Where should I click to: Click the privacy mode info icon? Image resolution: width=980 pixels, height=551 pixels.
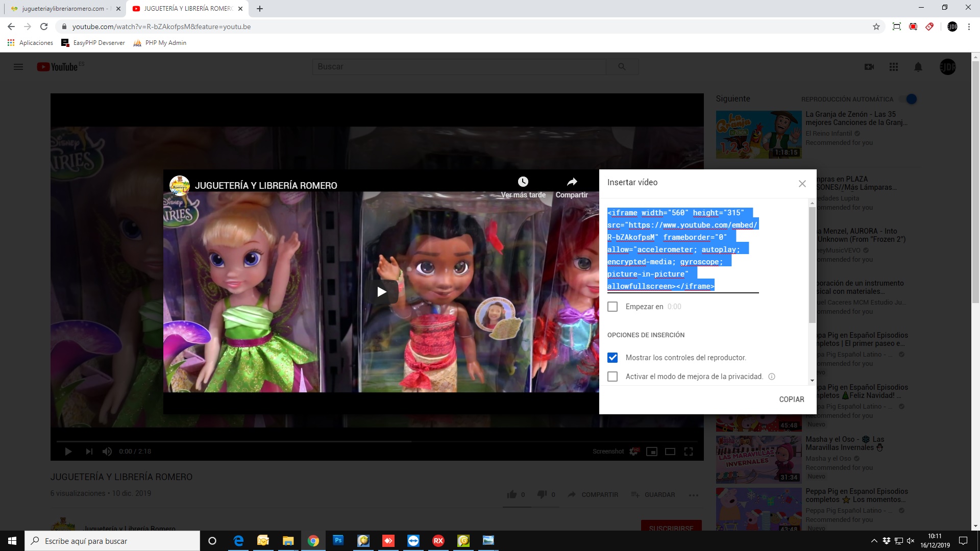point(772,377)
